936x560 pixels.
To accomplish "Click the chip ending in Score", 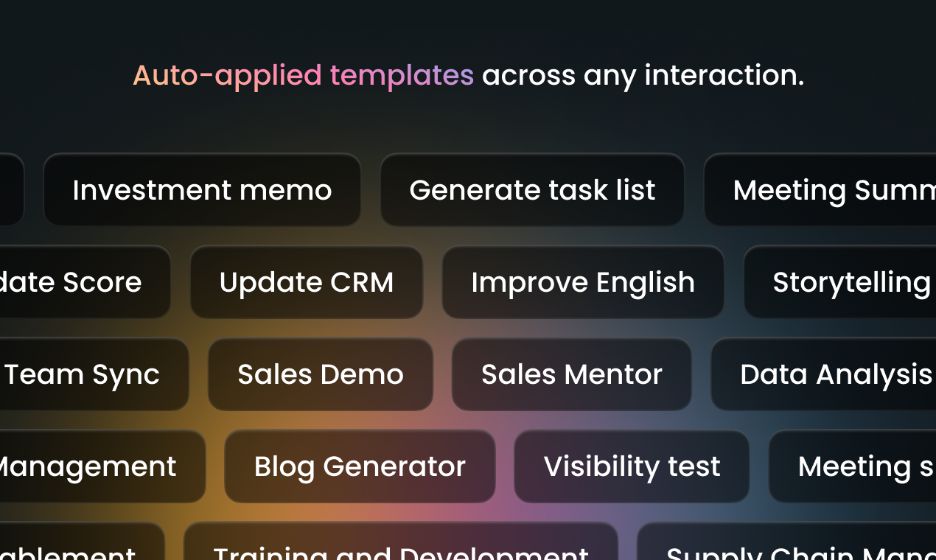I will point(85,282).
